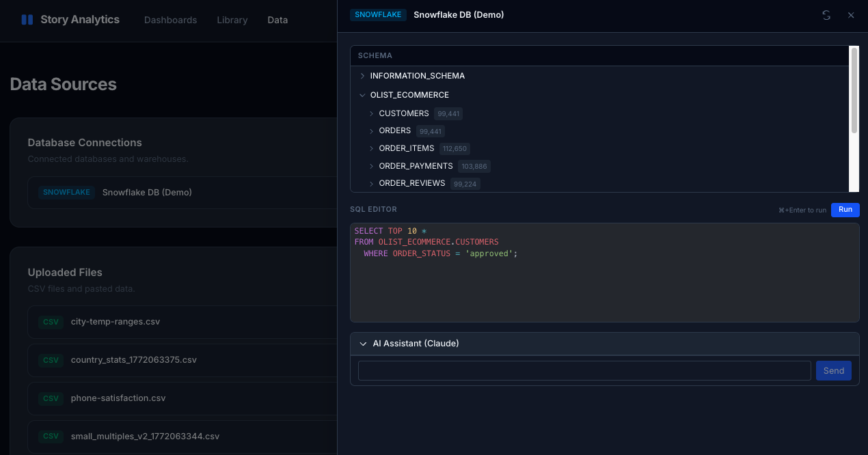Click the Story Analytics logo icon
Viewport: 868px width, 455px height.
(27, 20)
